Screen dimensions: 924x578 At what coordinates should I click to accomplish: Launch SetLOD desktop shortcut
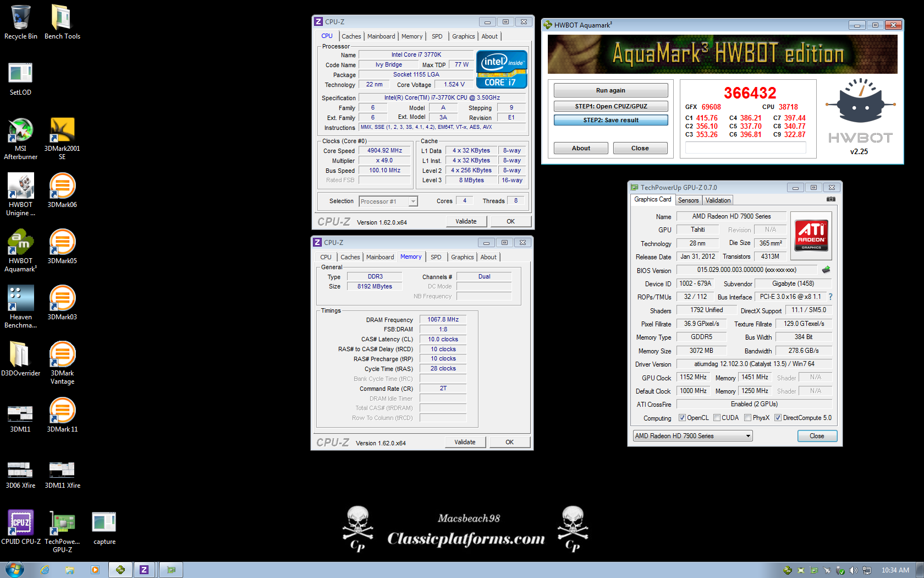(21, 78)
